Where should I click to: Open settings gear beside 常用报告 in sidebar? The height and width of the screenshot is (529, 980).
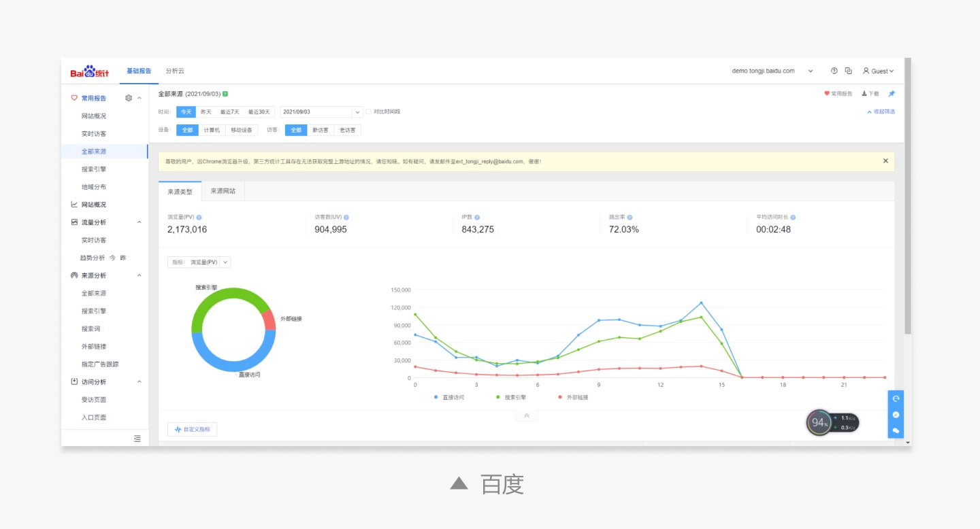tap(129, 98)
